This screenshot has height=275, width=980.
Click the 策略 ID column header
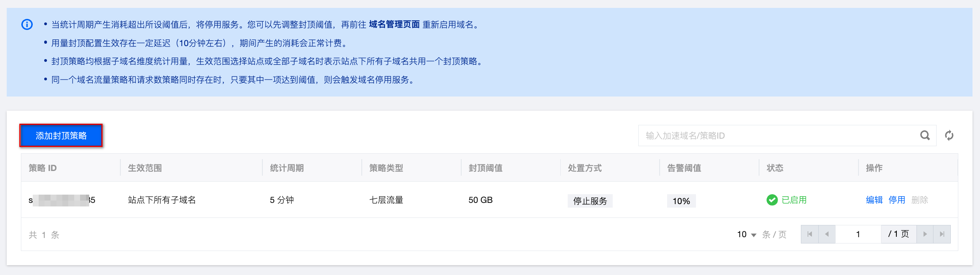pos(43,168)
